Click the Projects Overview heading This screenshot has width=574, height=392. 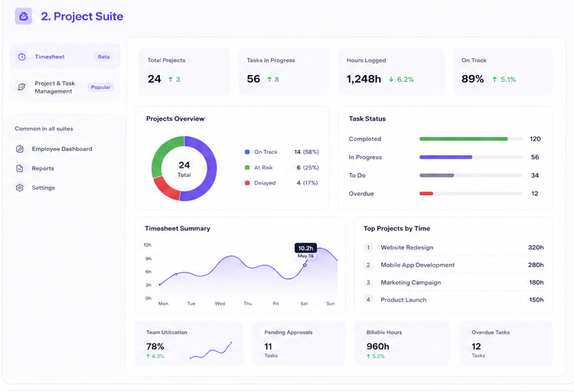[175, 119]
